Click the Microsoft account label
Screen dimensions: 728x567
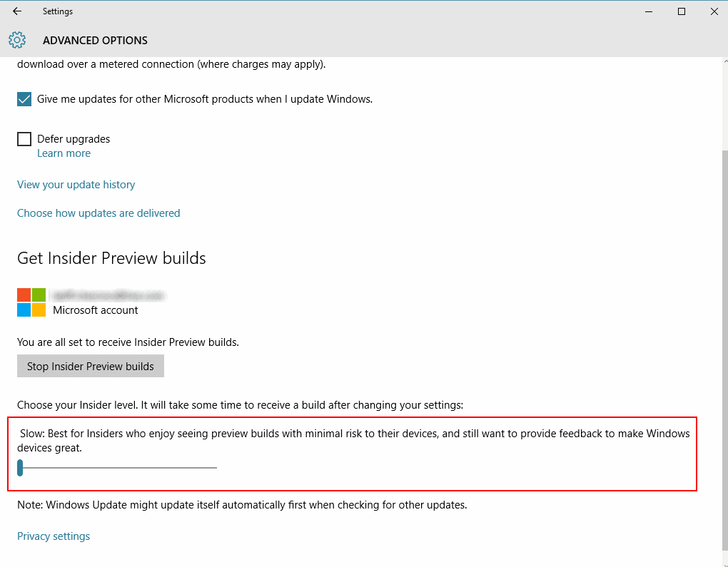coord(95,310)
